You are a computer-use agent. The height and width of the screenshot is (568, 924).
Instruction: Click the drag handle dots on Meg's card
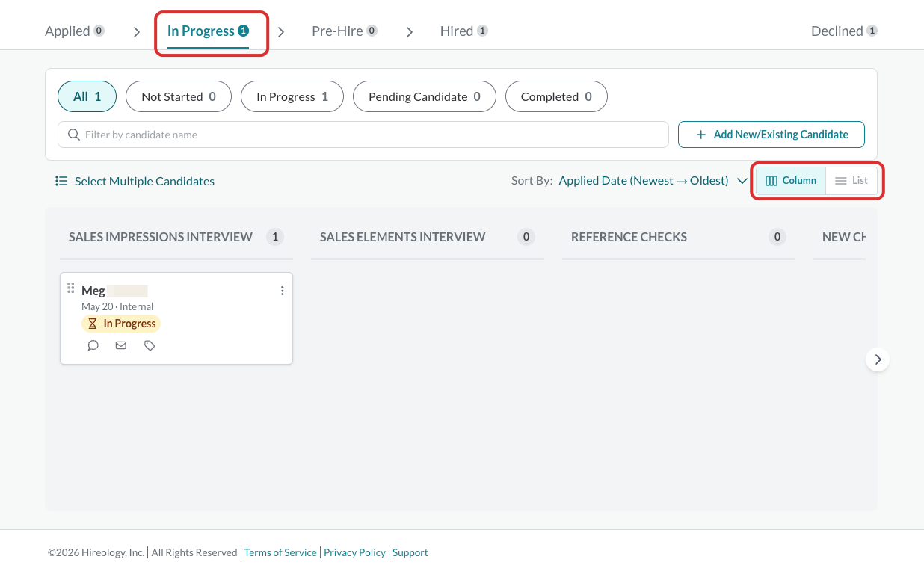click(71, 288)
